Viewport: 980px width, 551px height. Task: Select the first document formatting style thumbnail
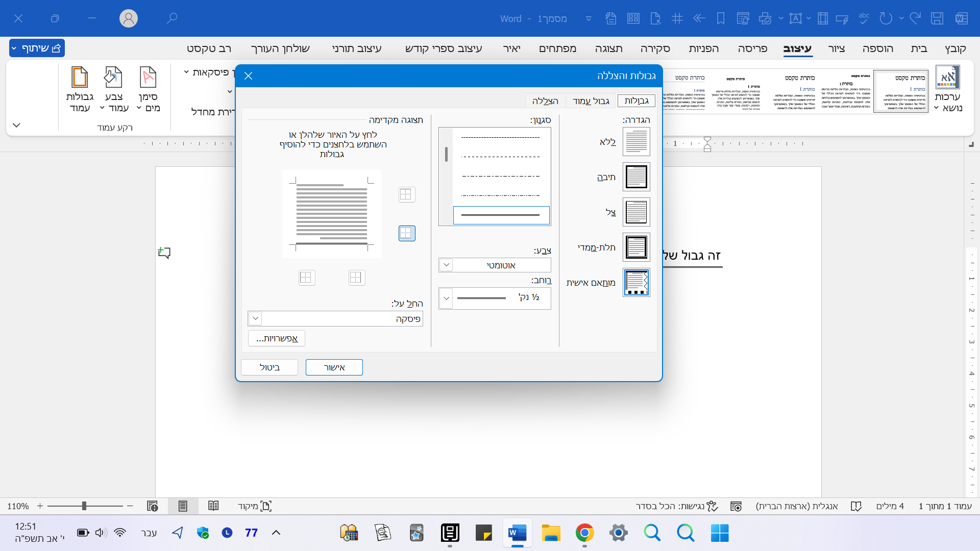[901, 91]
